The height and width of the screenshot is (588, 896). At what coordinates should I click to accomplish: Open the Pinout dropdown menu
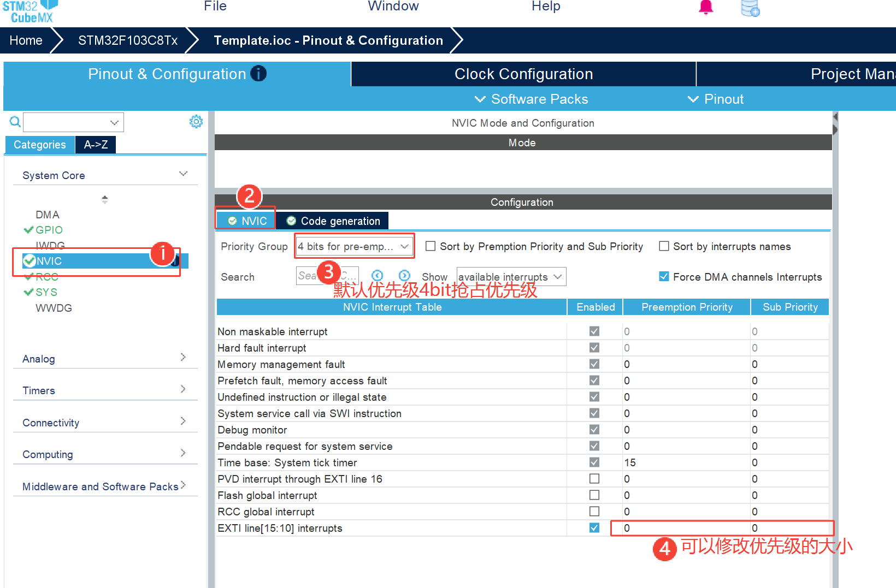tap(715, 99)
